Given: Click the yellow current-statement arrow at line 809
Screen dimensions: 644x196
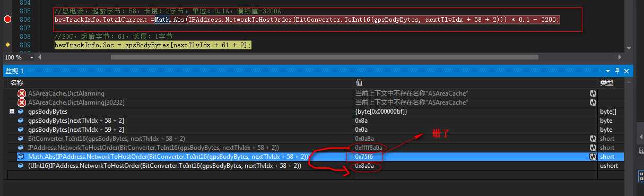Looking at the screenshot, I should pyautogui.click(x=7, y=45).
